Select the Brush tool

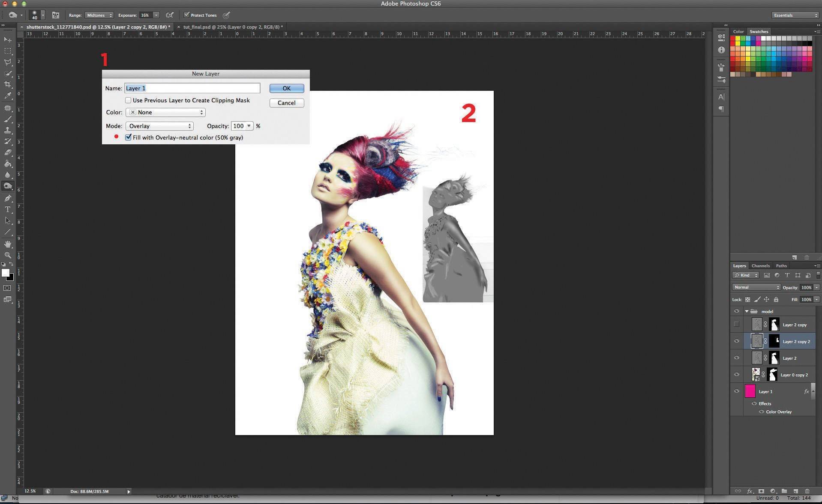point(8,119)
